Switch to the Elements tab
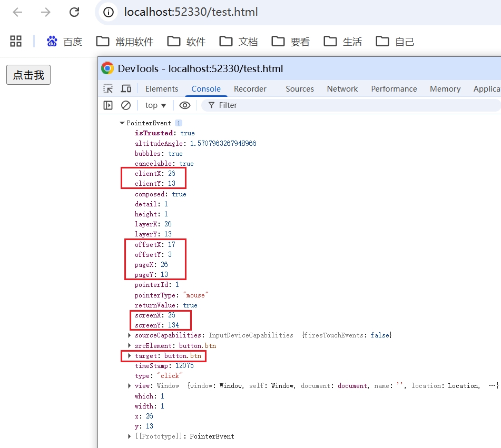The height and width of the screenshot is (448, 501). [x=162, y=89]
